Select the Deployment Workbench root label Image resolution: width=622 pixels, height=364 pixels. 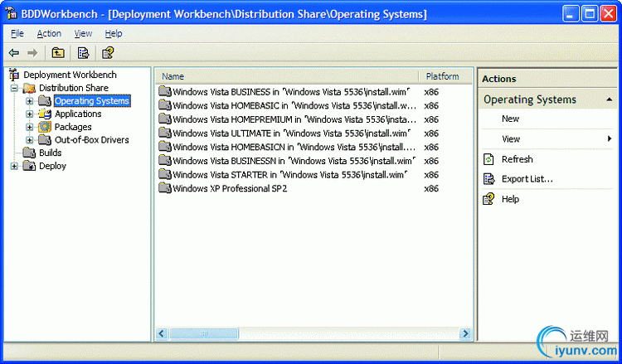pyautogui.click(x=70, y=75)
